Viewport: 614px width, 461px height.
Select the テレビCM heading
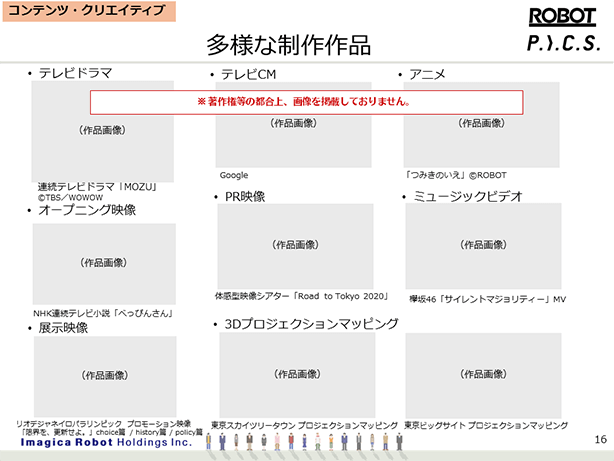point(248,74)
